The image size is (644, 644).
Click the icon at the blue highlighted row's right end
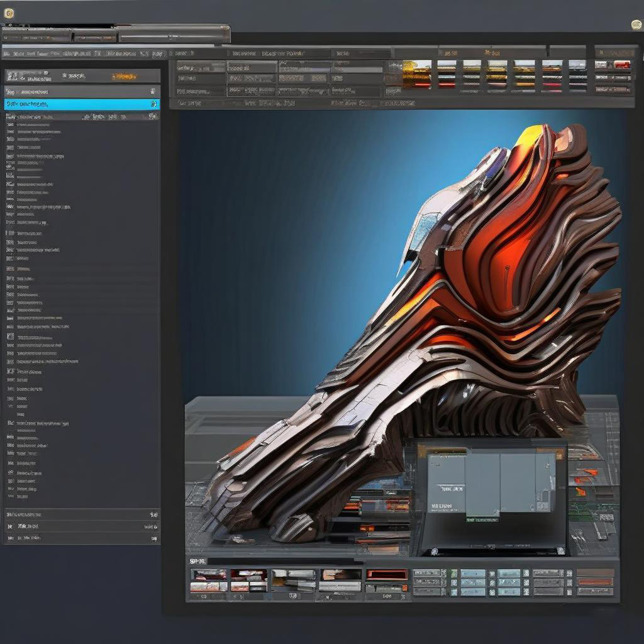(x=153, y=104)
